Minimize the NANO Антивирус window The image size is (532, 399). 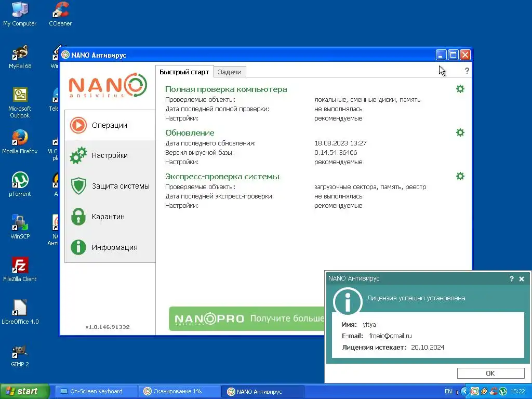(441, 55)
